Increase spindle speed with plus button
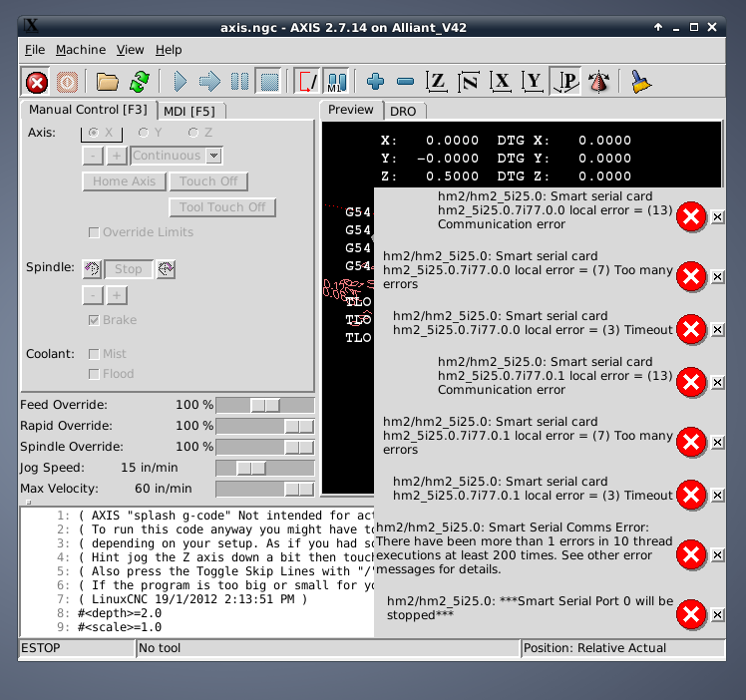The height and width of the screenshot is (700, 746). (117, 296)
